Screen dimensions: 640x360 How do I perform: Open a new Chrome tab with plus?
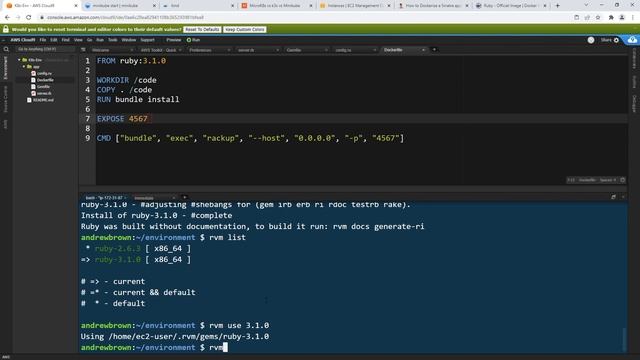pos(558,6)
